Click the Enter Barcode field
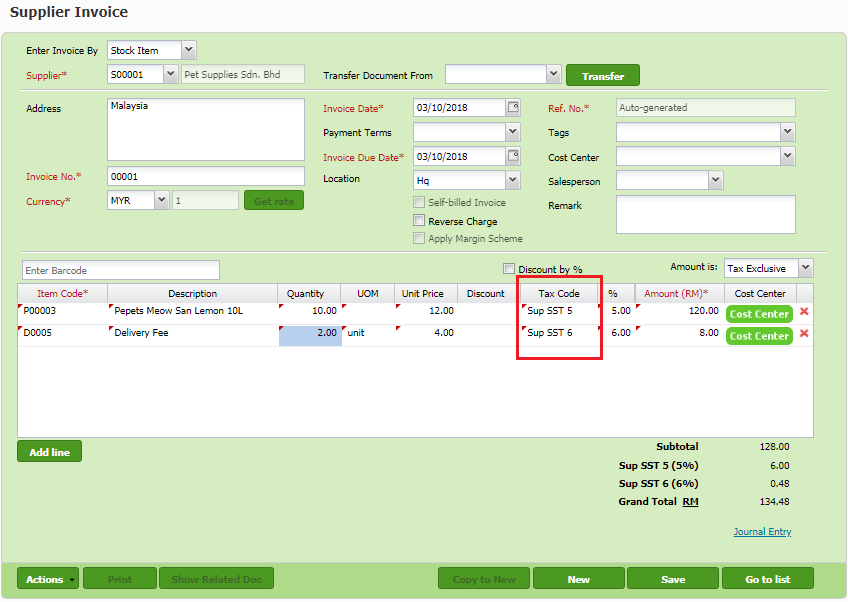This screenshot has width=848, height=602. (x=120, y=270)
